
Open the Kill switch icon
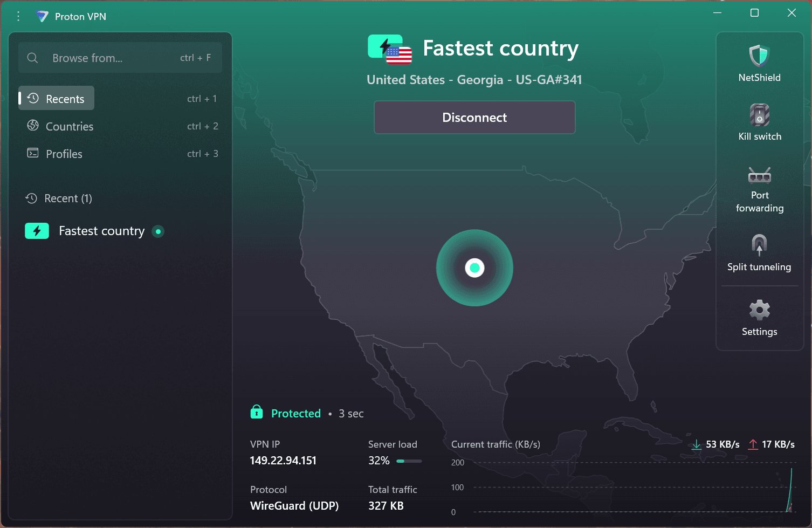pyautogui.click(x=759, y=115)
